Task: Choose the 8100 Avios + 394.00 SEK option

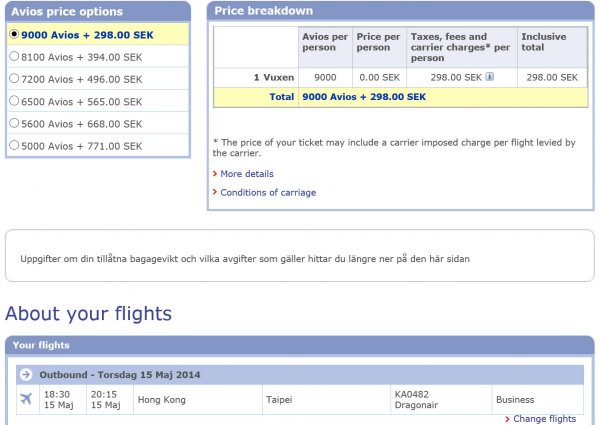Action: 14,57
